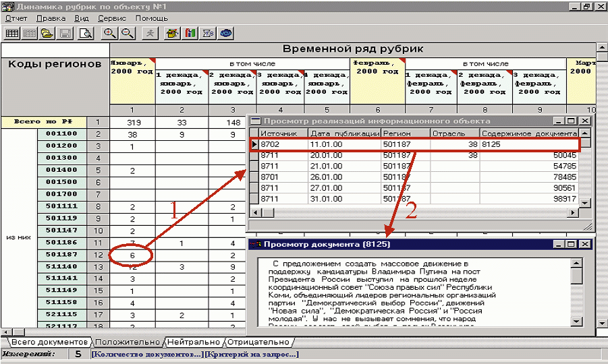Screen dimensions: 608x364
Task: Click the running man toolbar icon
Action: click(x=150, y=33)
